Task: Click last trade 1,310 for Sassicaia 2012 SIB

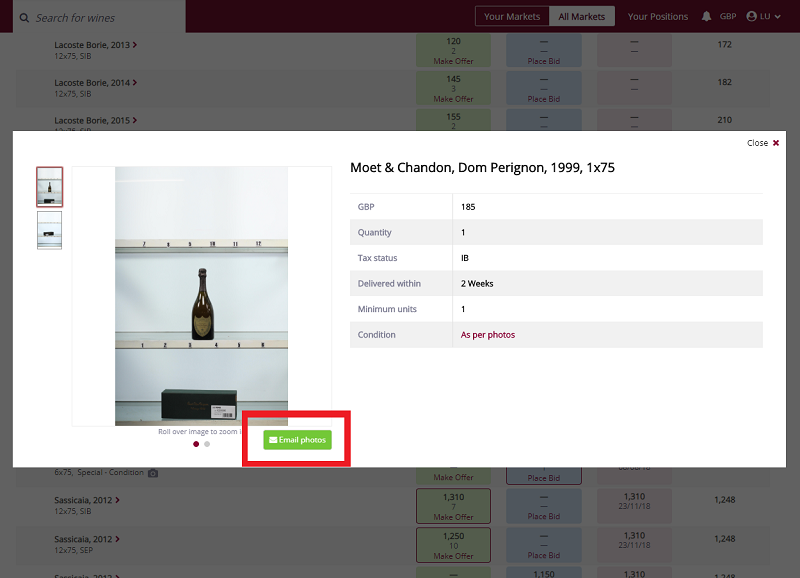Action: tap(634, 496)
